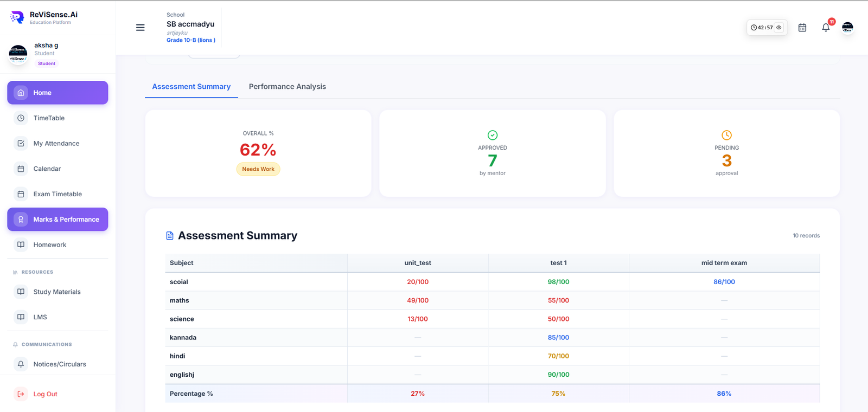The image size is (868, 412).
Task: Click the Assessment Summary document icon
Action: click(x=170, y=236)
